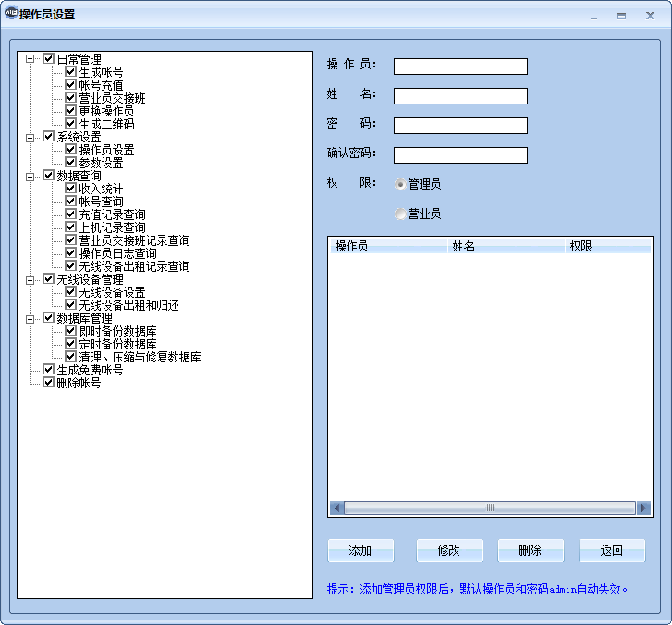Uncheck 无线设备出租和归还 checkbox
The image size is (672, 625).
[x=71, y=305]
